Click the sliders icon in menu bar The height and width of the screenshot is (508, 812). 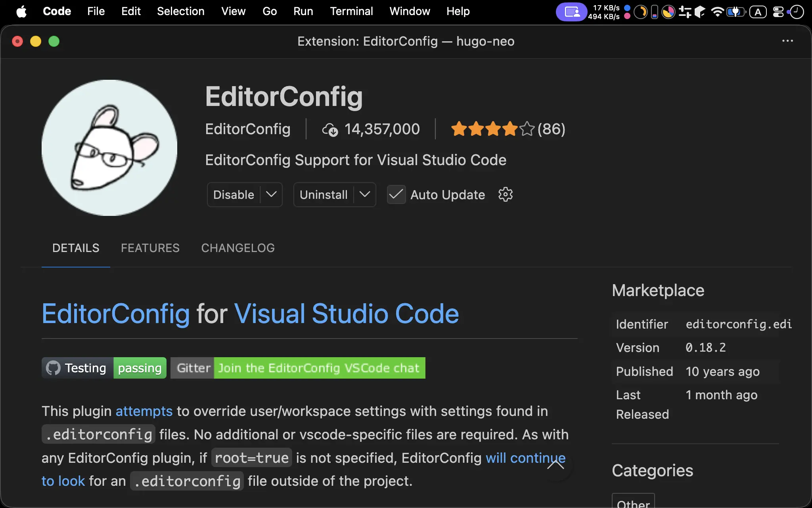685,12
